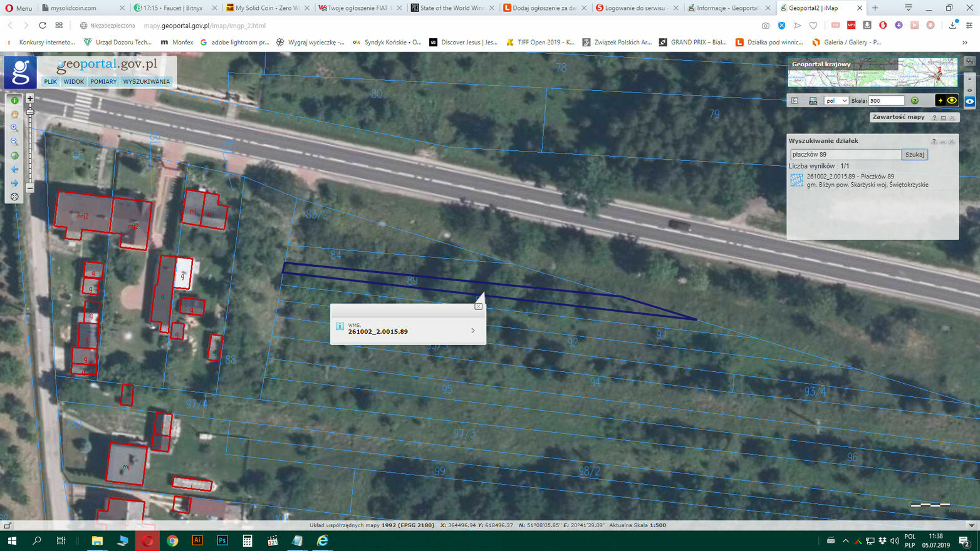The width and height of the screenshot is (980, 551).
Task: Go to previous map view arrow
Action: tap(14, 169)
